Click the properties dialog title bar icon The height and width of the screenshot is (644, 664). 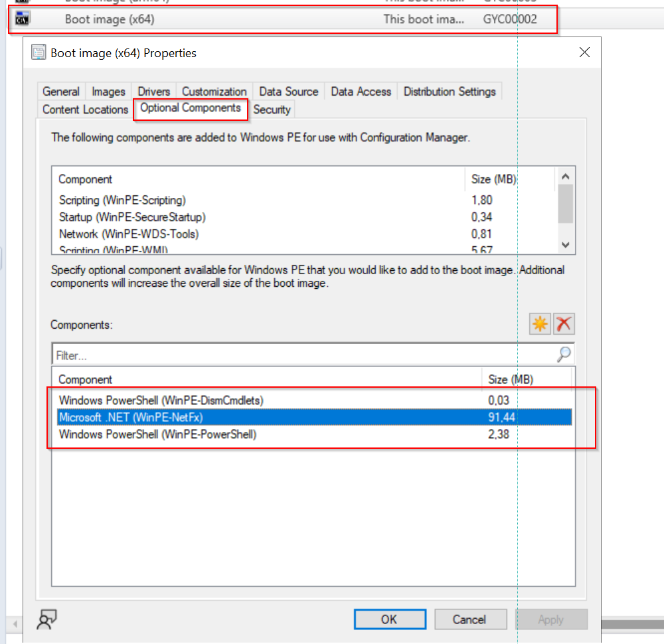tap(39, 52)
